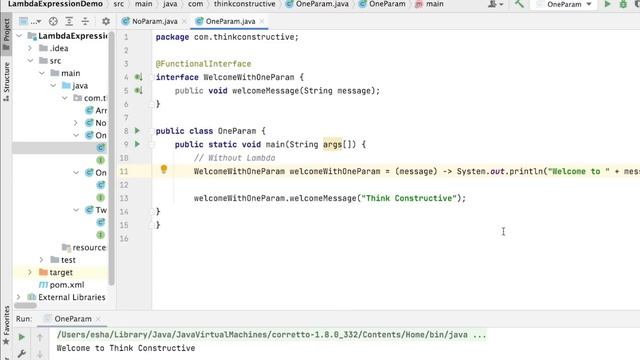This screenshot has height=360, width=640.
Task: Collapse all nodes in the Project tree
Action: [85, 21]
